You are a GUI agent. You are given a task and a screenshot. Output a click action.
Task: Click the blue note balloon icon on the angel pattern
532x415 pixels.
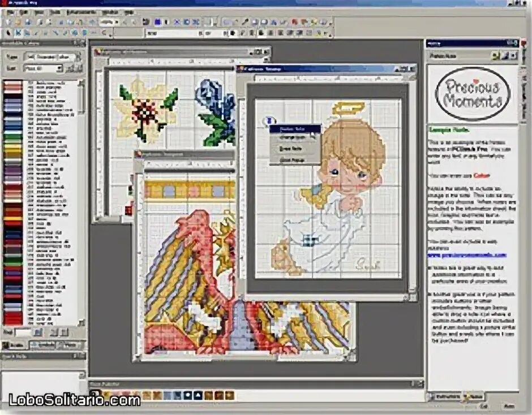coord(270,120)
